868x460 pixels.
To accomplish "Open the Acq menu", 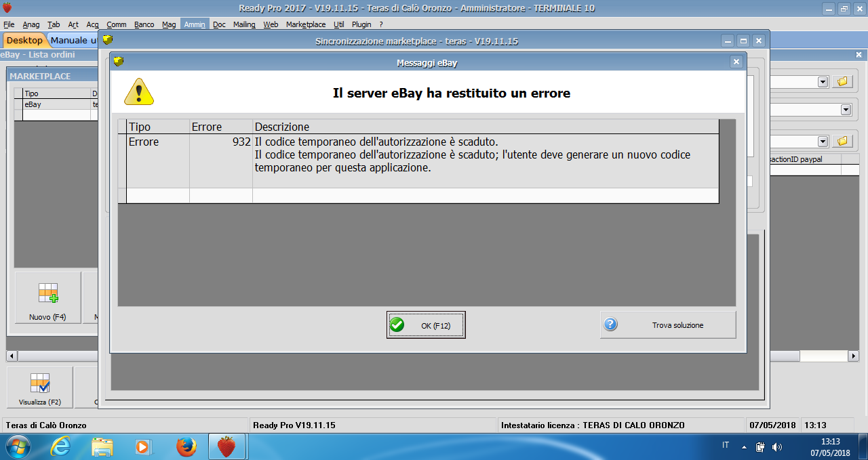I will click(92, 24).
